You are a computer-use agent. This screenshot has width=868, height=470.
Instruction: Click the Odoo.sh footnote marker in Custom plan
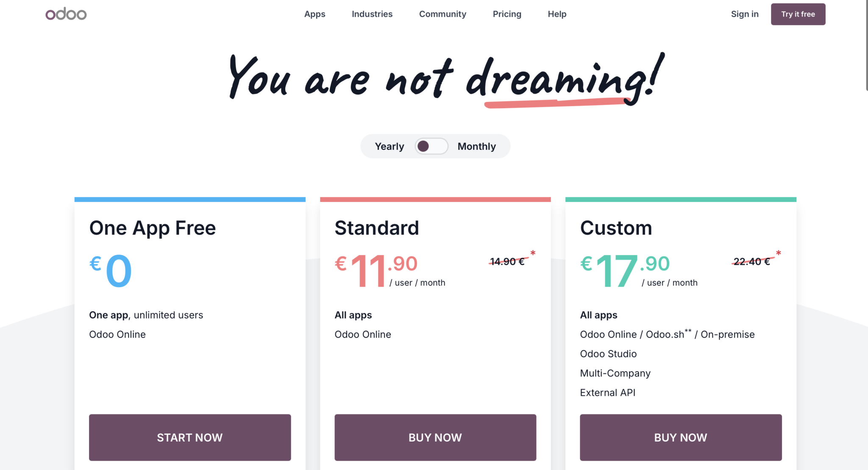tap(689, 331)
